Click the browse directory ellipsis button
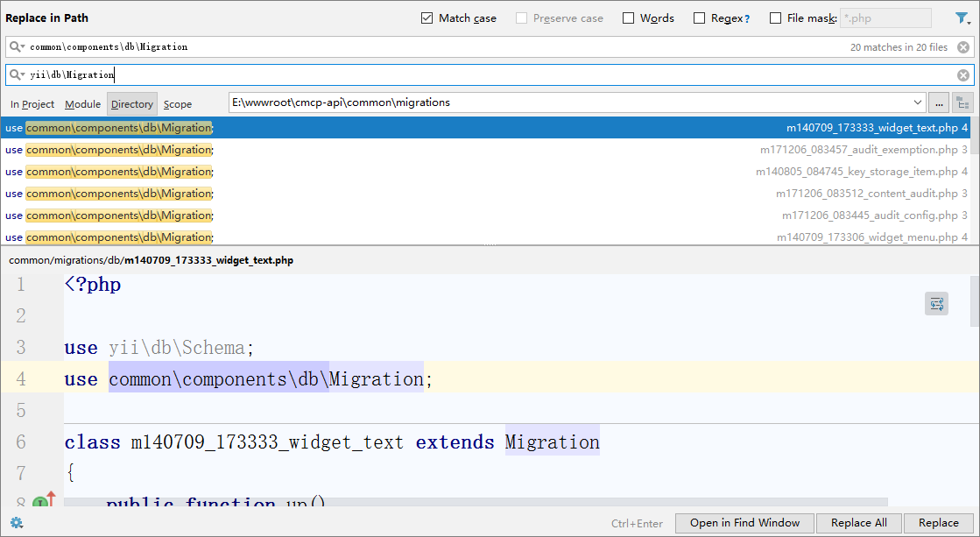This screenshot has width=980, height=537. (939, 103)
